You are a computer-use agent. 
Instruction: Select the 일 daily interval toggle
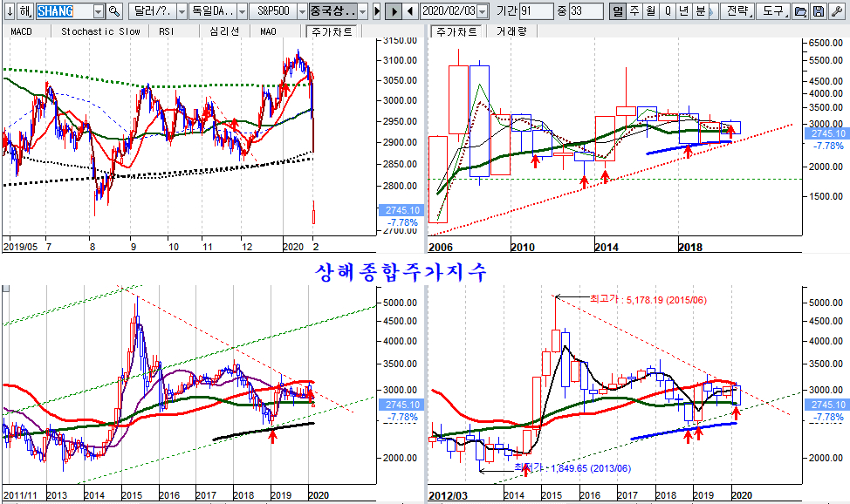tap(618, 10)
